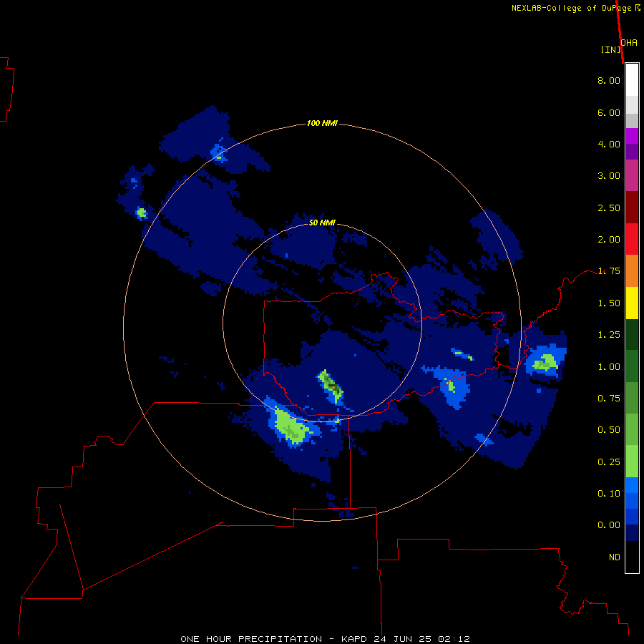644x644 pixels.
Task: Click the 0.00 legend value
Action: (609, 525)
